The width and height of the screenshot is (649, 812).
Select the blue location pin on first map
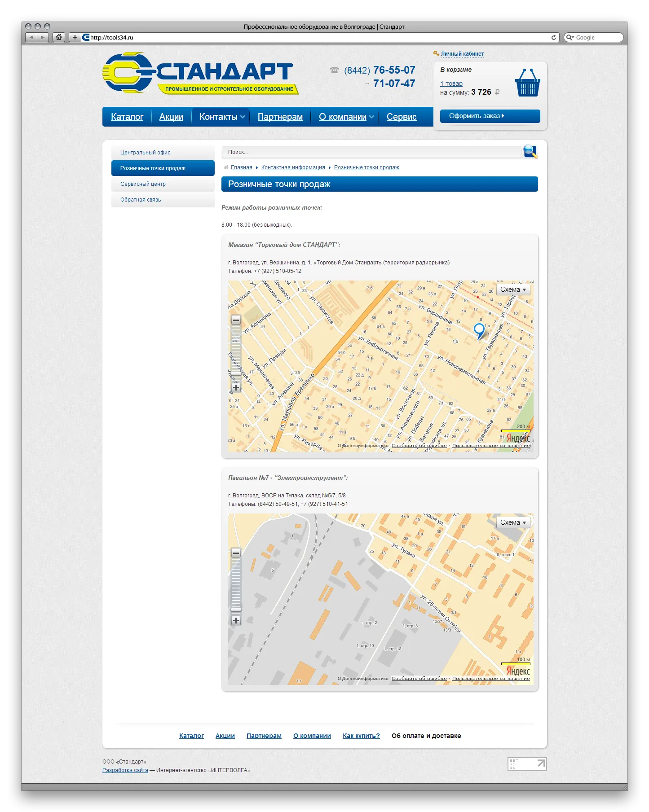479,332
